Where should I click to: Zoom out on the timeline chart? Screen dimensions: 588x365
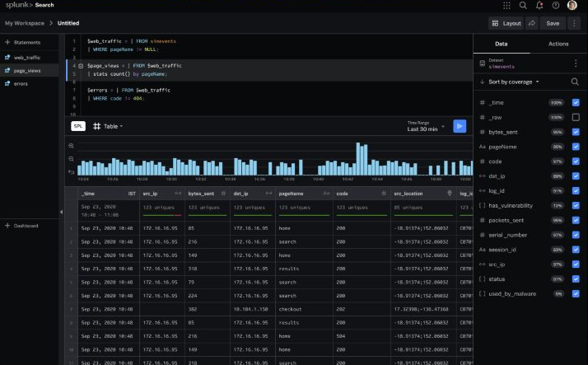(x=72, y=159)
